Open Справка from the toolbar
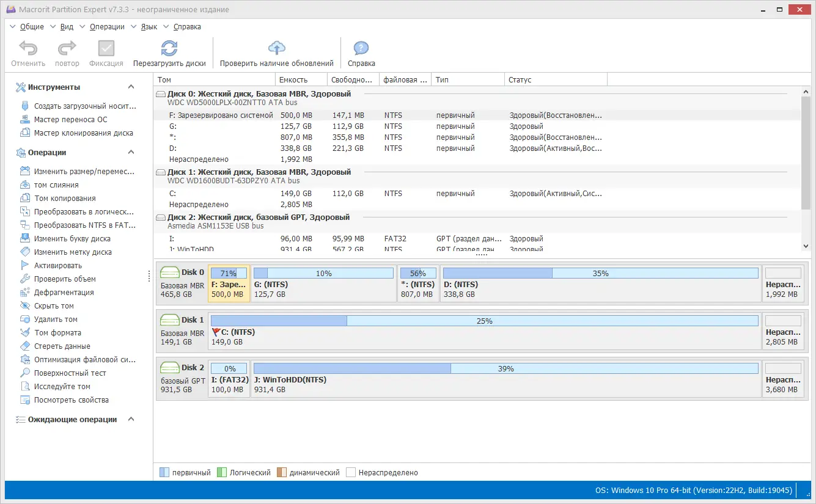816x504 pixels. [361, 53]
